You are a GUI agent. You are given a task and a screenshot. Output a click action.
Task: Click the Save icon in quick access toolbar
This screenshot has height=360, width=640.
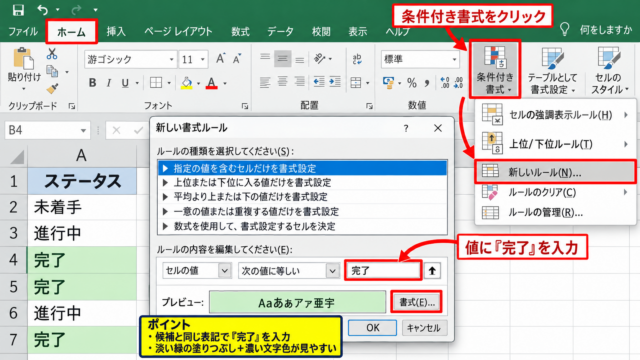[x=18, y=10]
